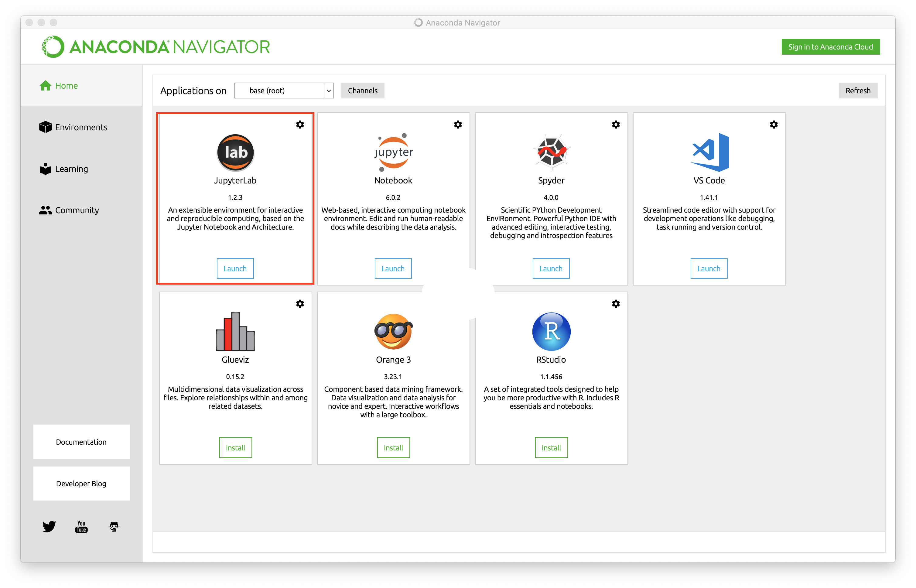Click the Home house icon
The width and height of the screenshot is (916, 588).
pos(46,86)
